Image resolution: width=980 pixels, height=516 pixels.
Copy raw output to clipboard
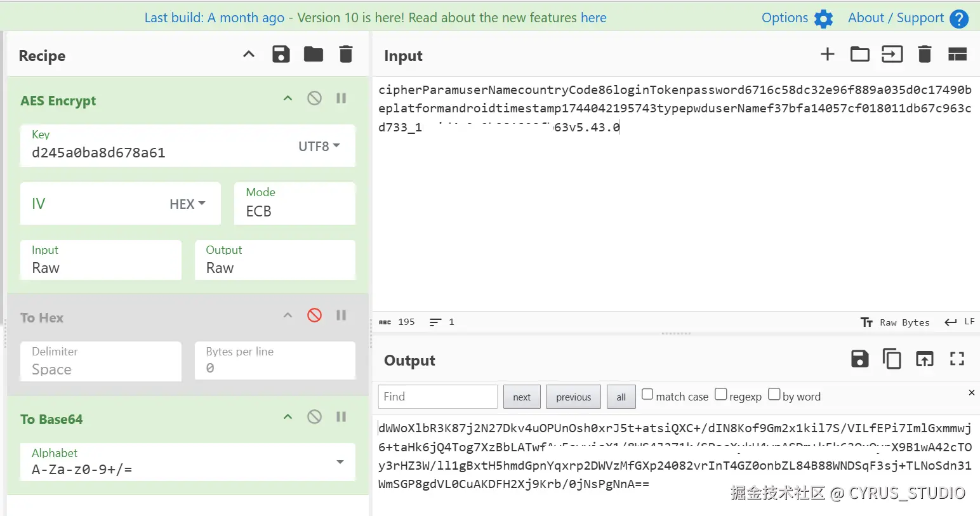tap(892, 359)
